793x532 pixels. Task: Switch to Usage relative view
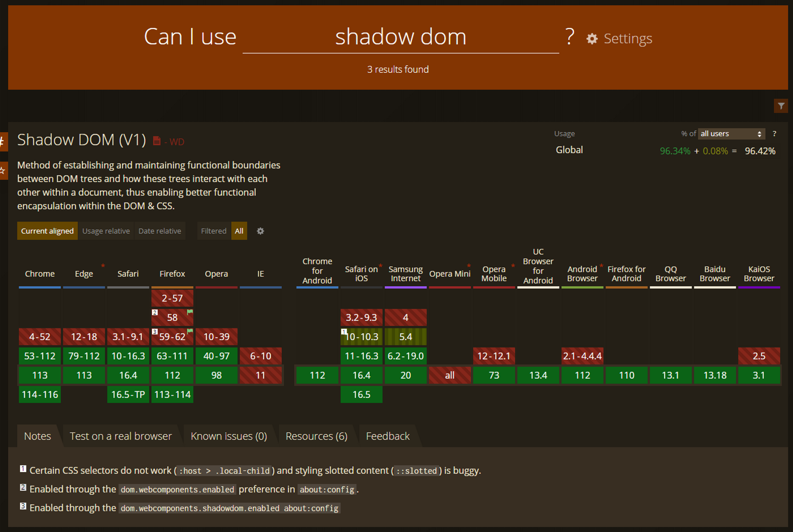click(x=106, y=231)
